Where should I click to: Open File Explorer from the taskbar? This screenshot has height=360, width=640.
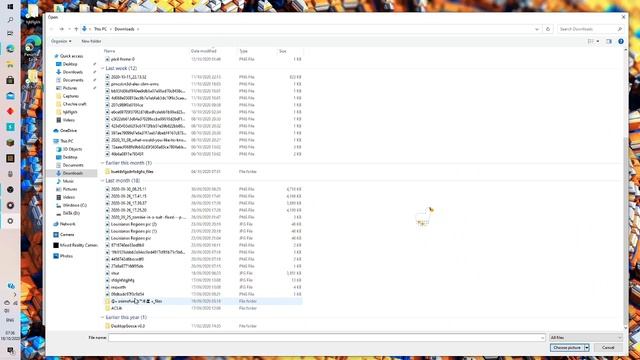coord(10,64)
